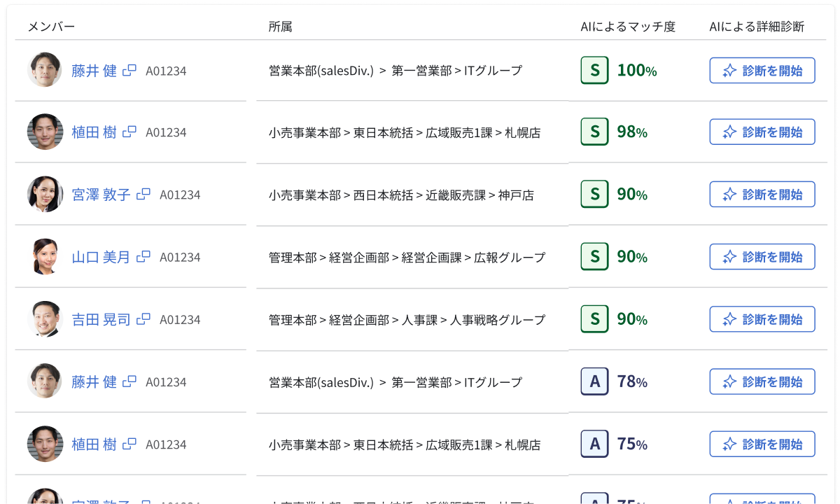Click the external link icon next to 山口 美月
The image size is (840, 504).
(143, 257)
